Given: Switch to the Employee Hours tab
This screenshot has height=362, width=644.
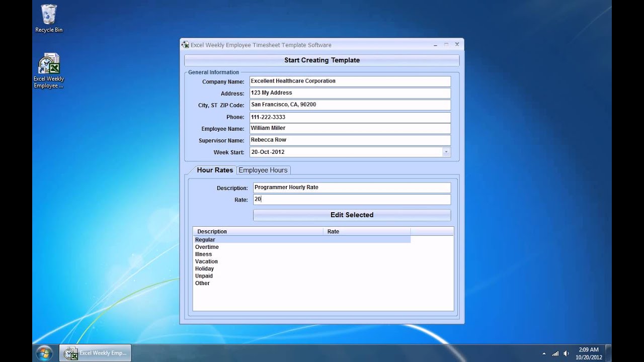Looking at the screenshot, I should tap(263, 170).
